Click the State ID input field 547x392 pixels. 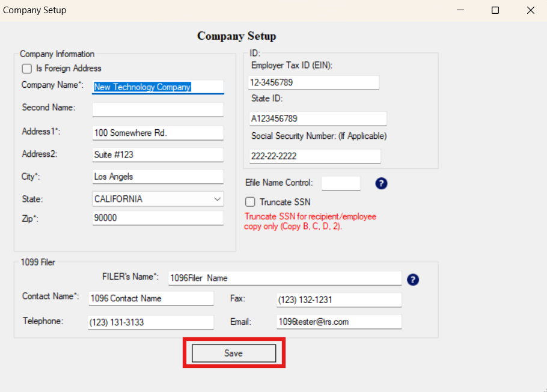pos(317,119)
